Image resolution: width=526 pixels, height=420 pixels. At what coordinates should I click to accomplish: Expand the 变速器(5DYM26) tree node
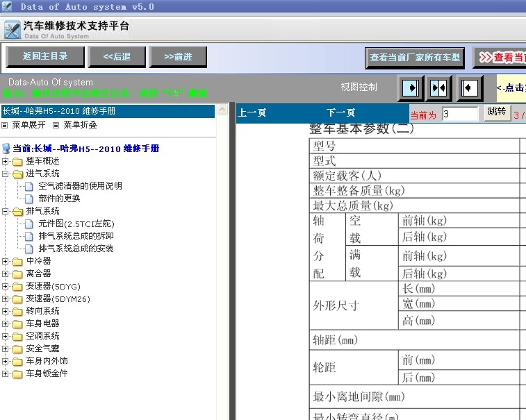(5, 299)
